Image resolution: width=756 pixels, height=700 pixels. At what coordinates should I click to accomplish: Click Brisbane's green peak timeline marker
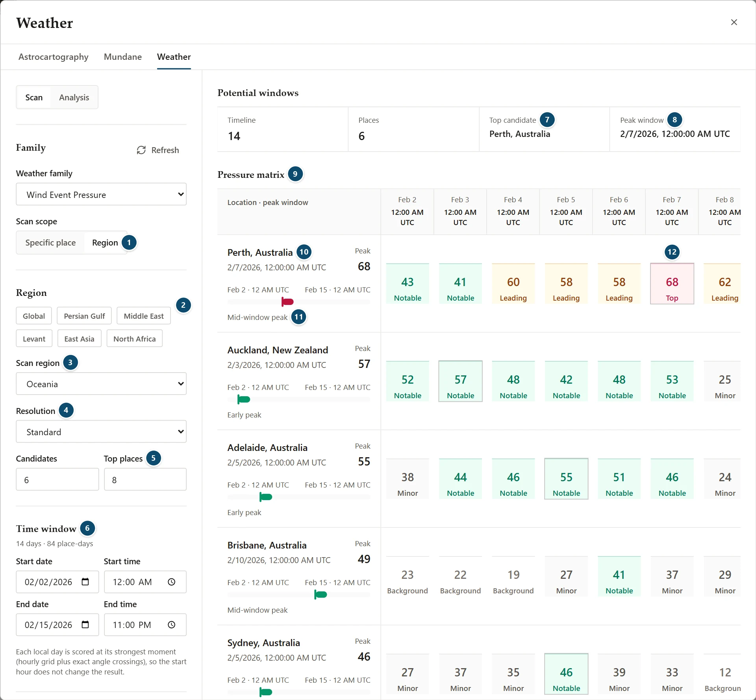pyautogui.click(x=321, y=595)
